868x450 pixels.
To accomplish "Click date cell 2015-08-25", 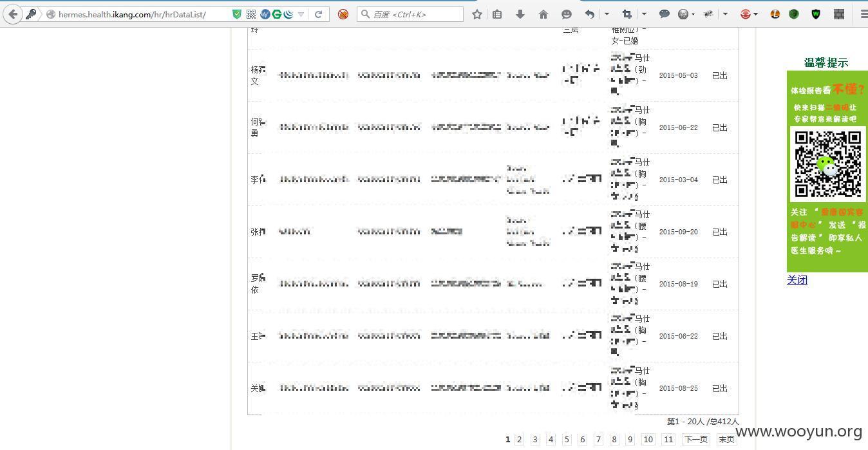I will pos(678,388).
